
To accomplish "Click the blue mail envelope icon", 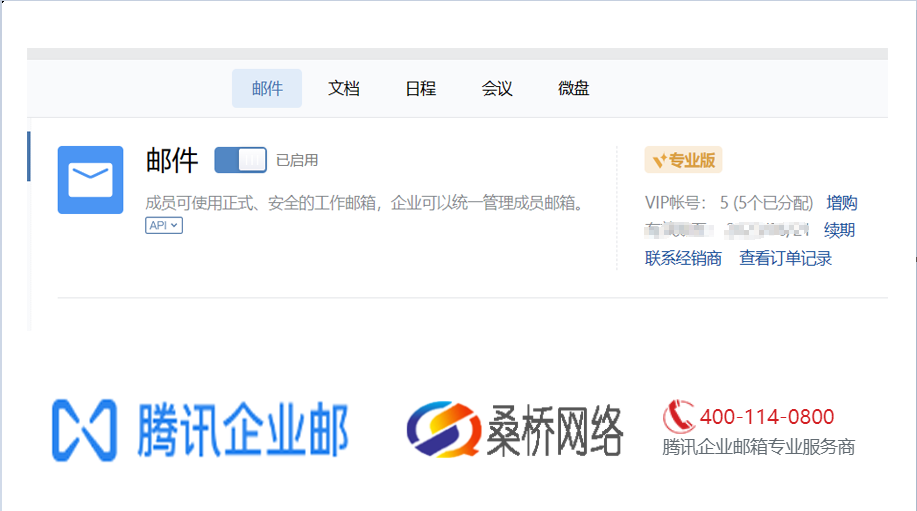I will click(90, 180).
